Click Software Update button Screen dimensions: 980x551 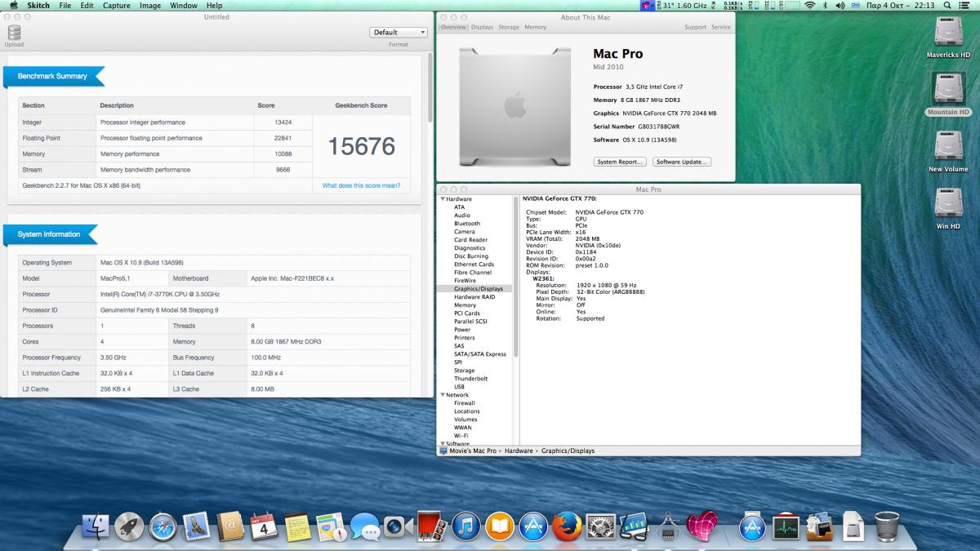coord(682,162)
